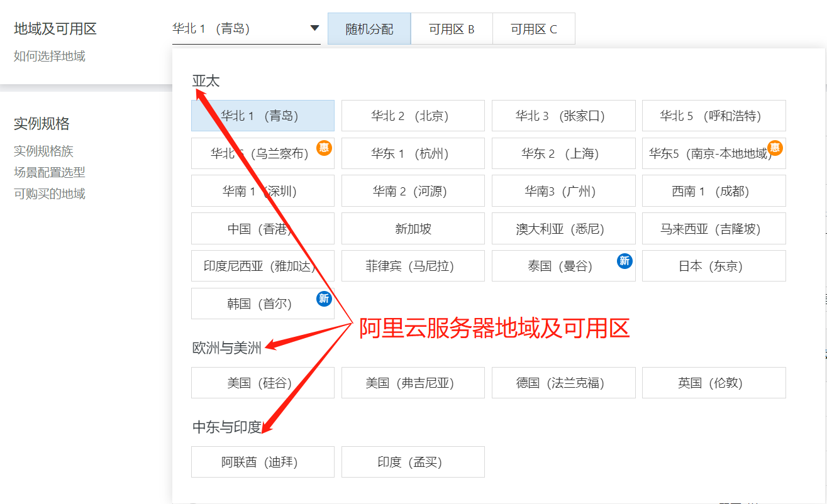Screen dimensions: 827x504
Task: Choose region 马来西亚 (吉隆坡)
Action: pyautogui.click(x=714, y=229)
